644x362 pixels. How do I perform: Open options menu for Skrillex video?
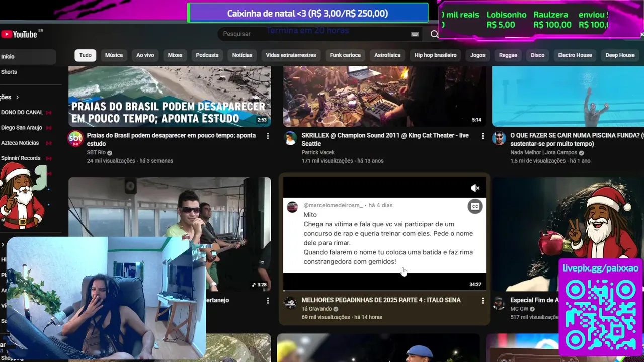[482, 136]
